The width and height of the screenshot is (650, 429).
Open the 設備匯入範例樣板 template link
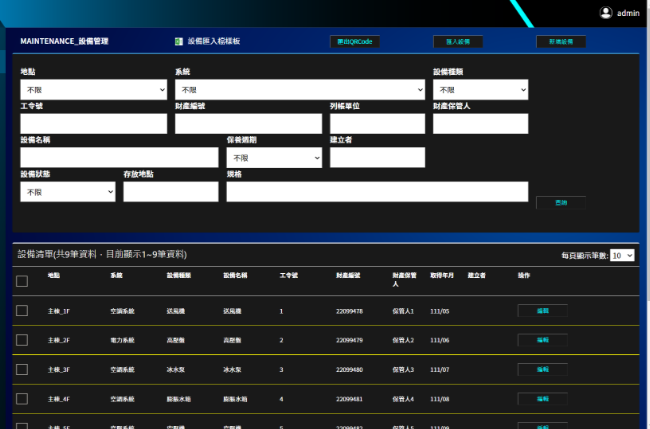[214, 42]
